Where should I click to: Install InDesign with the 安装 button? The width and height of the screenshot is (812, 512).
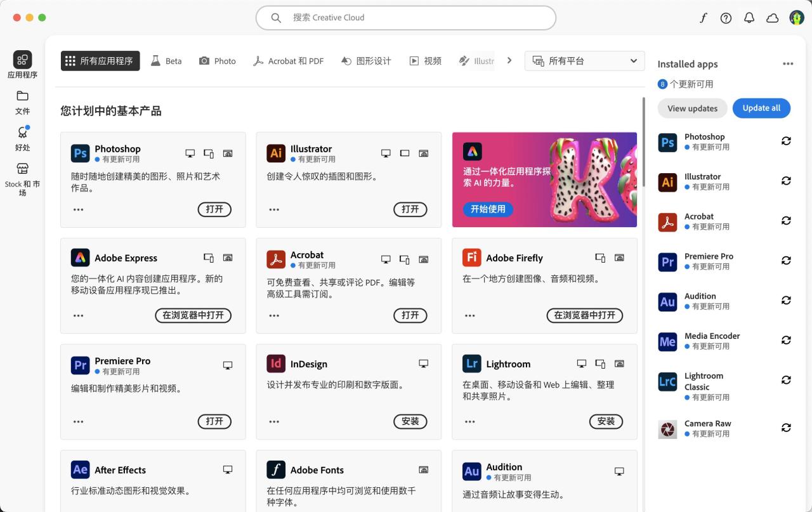[x=410, y=421]
